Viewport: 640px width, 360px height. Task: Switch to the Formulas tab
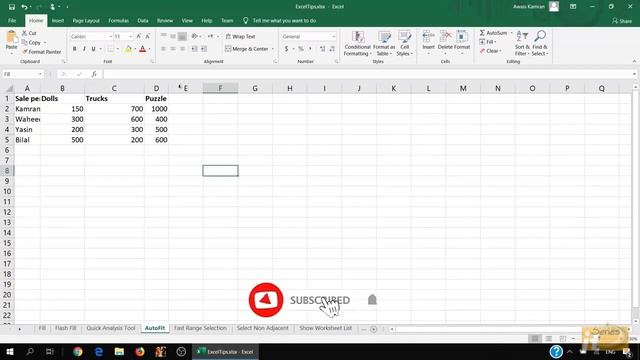pyautogui.click(x=118, y=20)
